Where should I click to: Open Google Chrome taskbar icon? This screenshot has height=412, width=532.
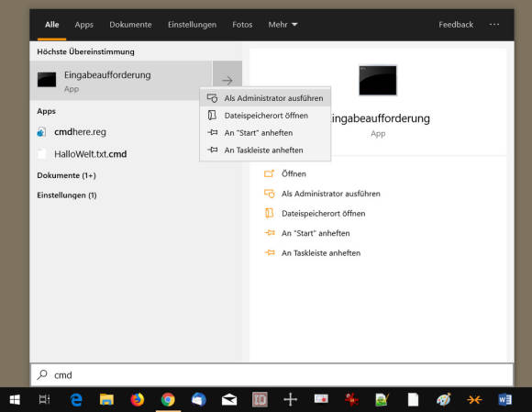(x=168, y=399)
